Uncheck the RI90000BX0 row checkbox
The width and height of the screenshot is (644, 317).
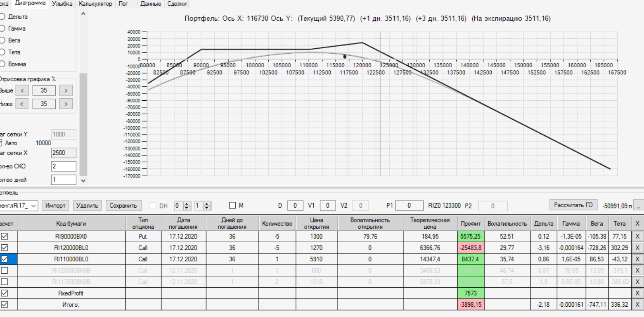click(4, 237)
